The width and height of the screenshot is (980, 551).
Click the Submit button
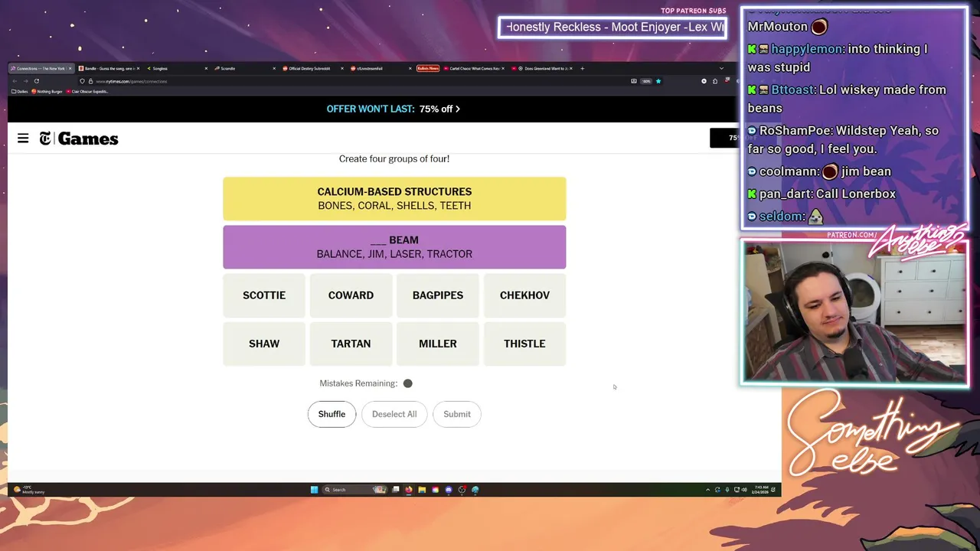pos(457,414)
